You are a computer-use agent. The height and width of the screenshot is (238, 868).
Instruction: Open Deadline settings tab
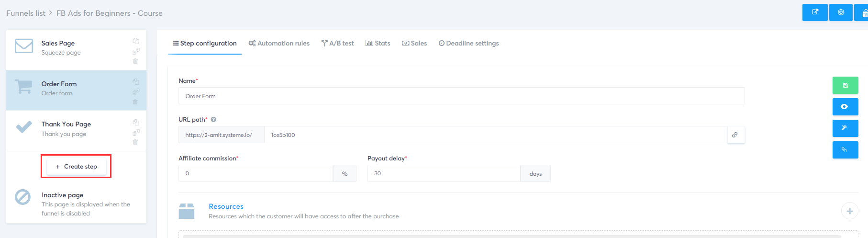(x=469, y=43)
